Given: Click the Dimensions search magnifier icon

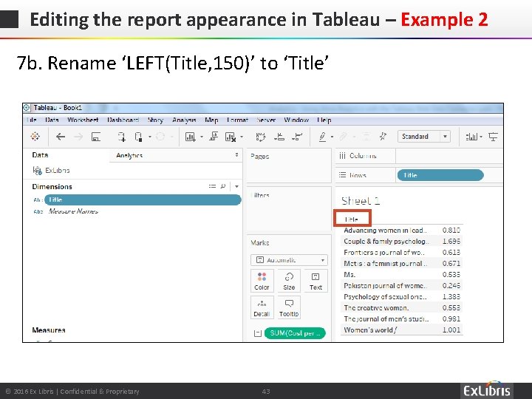Looking at the screenshot, I should click(222, 186).
